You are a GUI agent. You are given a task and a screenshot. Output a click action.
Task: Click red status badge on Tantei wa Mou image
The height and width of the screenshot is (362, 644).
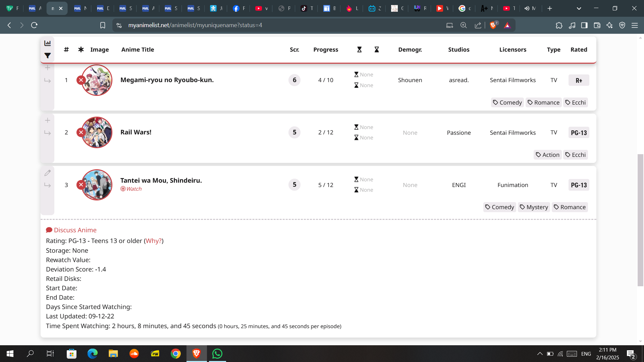click(x=81, y=185)
